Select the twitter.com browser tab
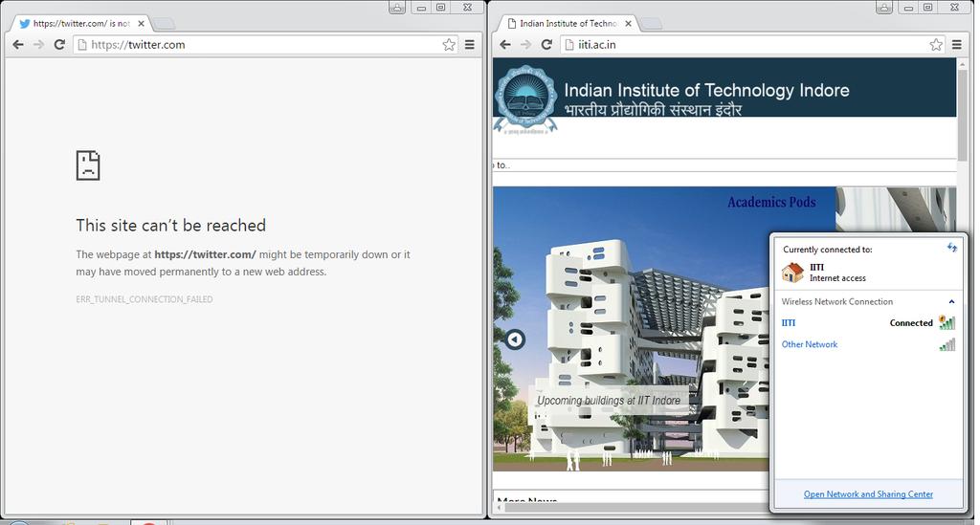Screen dimensions: 980x525 (x=80, y=24)
